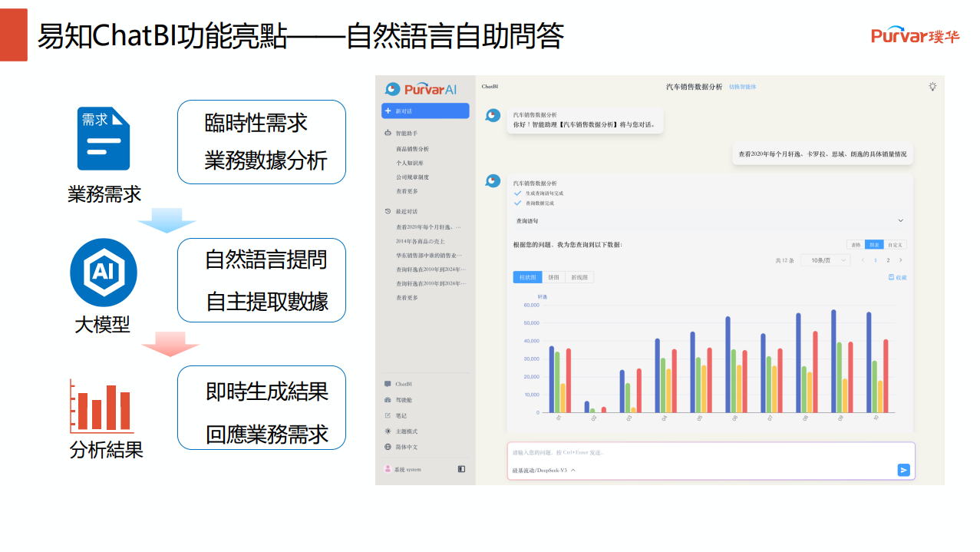Screen dimensions: 980x552
Task: Collapse sidebar with panel toggle icon
Action: pos(461,468)
